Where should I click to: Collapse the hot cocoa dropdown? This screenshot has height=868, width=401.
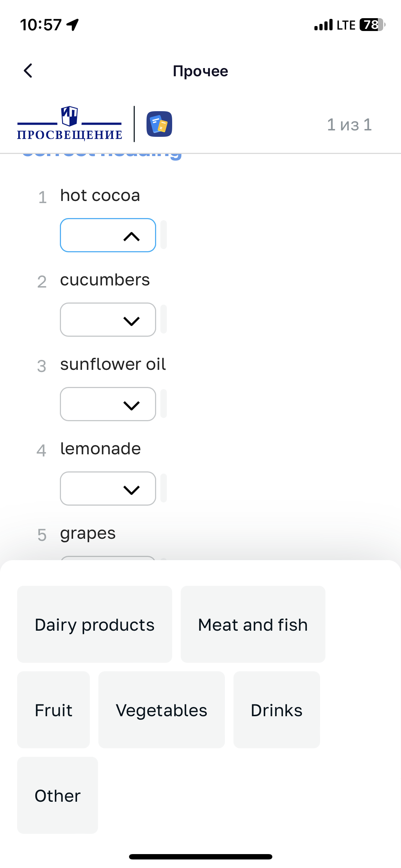point(108,235)
